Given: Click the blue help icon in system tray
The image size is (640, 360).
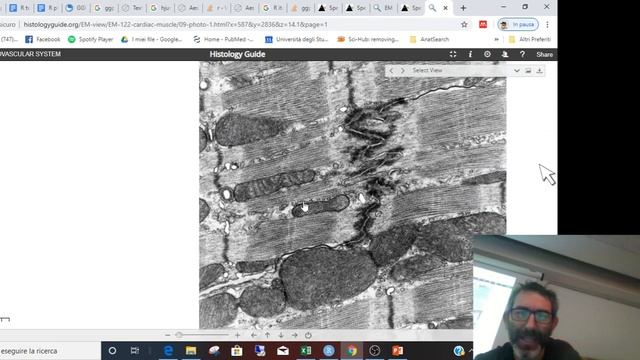Looking at the screenshot, I should (x=459, y=351).
